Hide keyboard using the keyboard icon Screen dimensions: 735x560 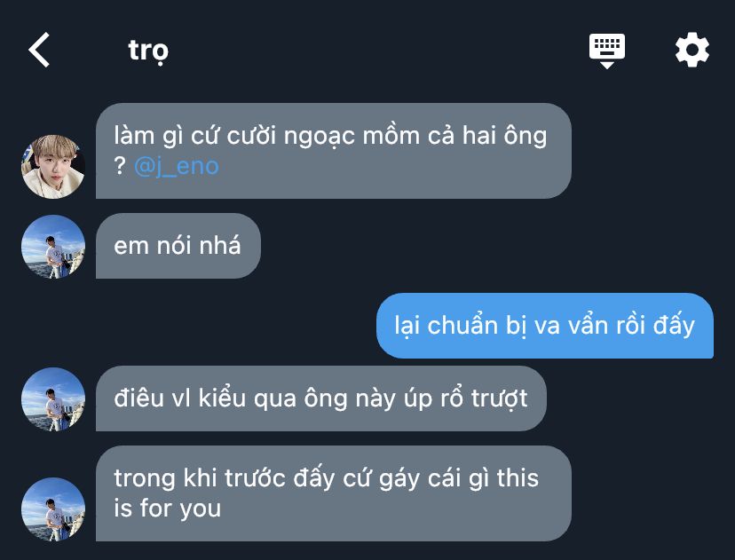(606, 51)
